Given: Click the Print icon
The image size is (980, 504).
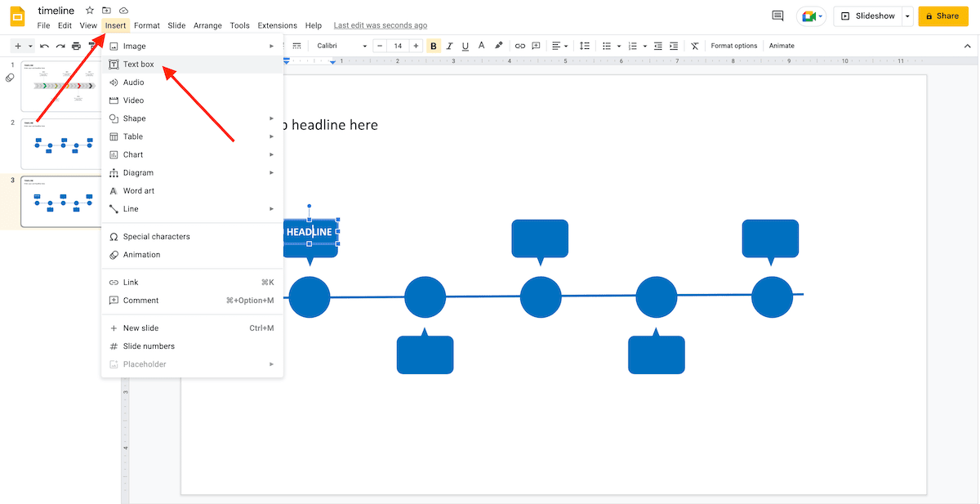Looking at the screenshot, I should (76, 46).
